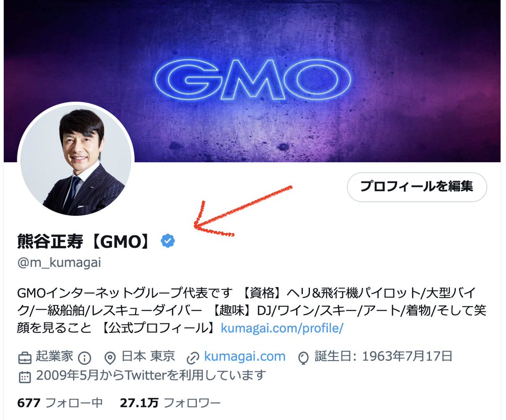This screenshot has height=420, width=506.
Task: Open the info icon next to 起業家
Action: pyautogui.click(x=85, y=358)
